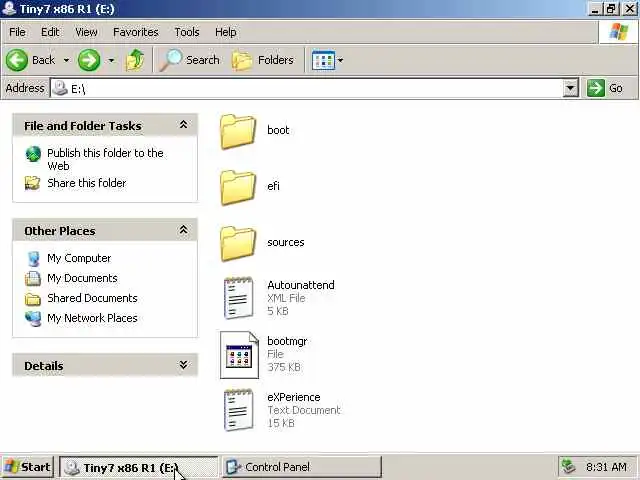
Task: Select the boot folder name label
Action: [278, 130]
